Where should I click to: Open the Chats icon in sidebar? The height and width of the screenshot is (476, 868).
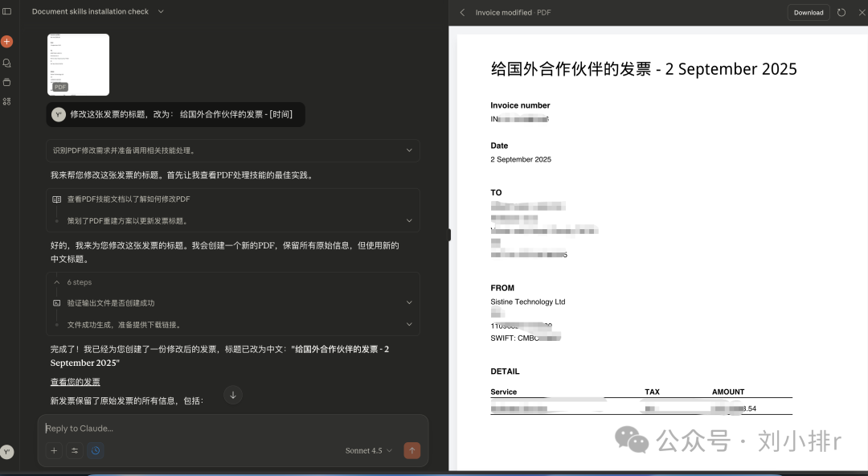(x=7, y=62)
